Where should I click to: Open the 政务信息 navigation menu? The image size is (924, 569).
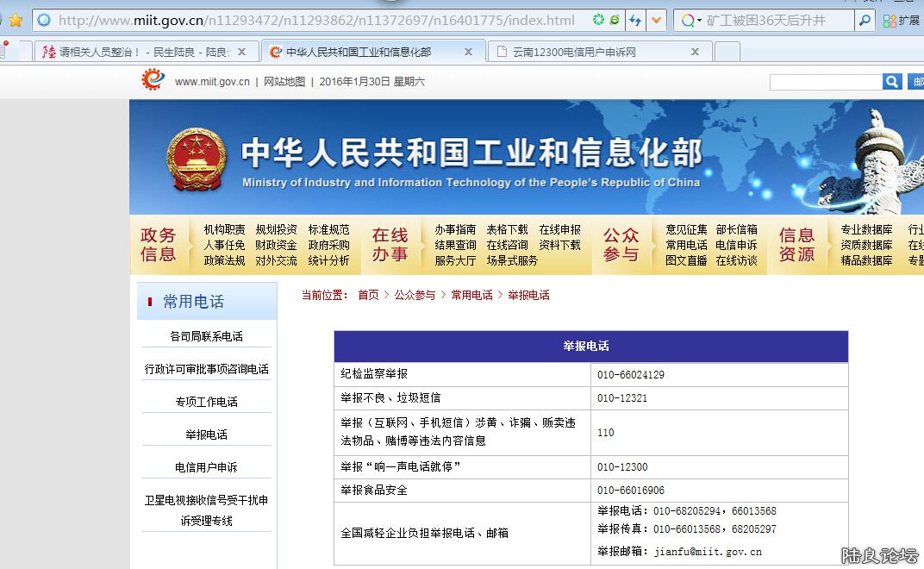point(160,244)
